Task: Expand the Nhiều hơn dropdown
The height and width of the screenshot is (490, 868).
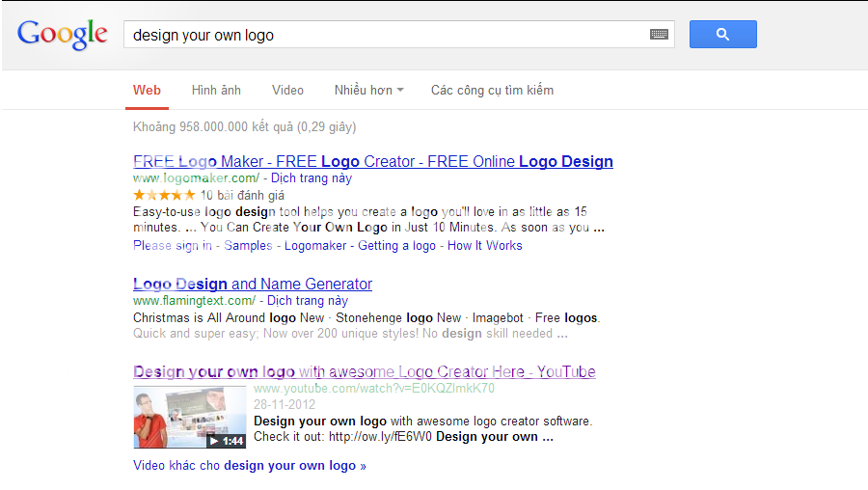Action: click(x=368, y=91)
